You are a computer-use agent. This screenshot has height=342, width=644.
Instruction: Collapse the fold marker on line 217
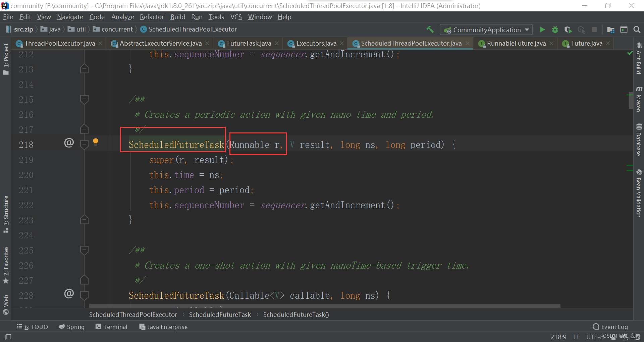tap(84, 129)
